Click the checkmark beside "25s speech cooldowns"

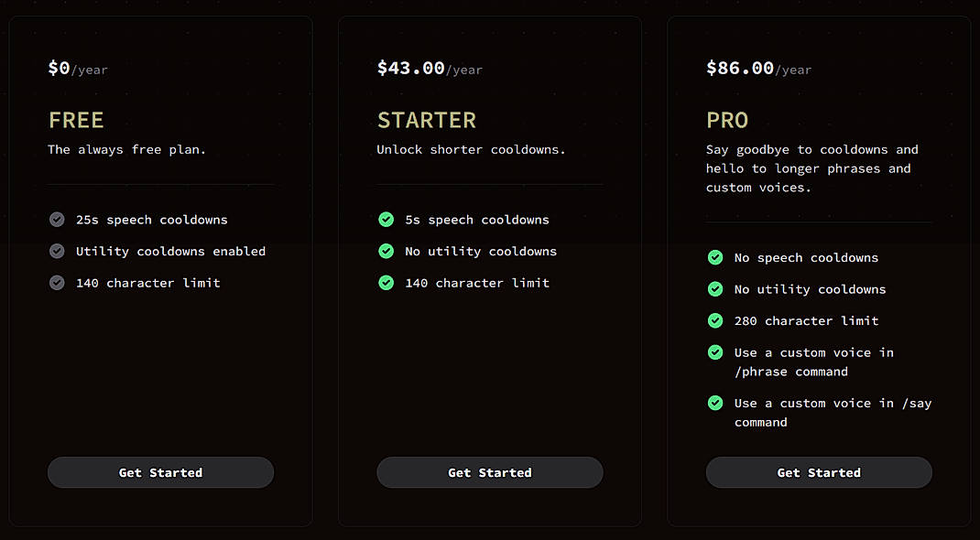[x=57, y=220]
